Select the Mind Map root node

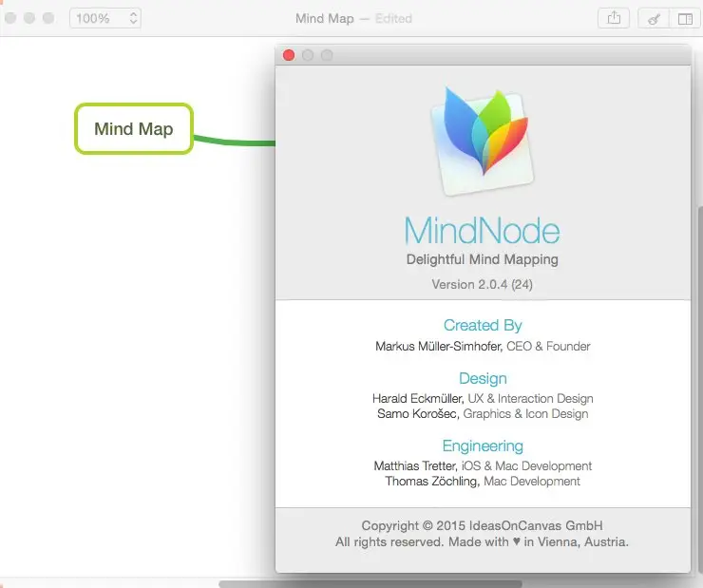(134, 129)
